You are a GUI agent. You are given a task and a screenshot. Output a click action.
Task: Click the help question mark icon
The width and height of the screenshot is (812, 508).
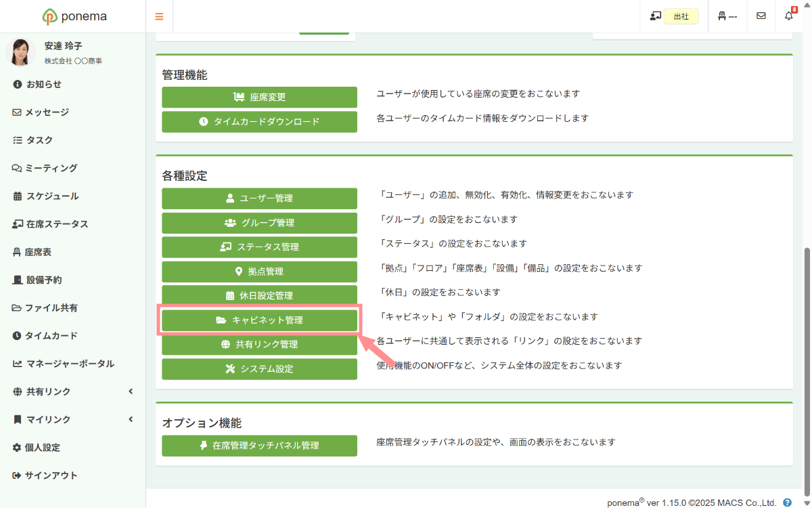[788, 503]
